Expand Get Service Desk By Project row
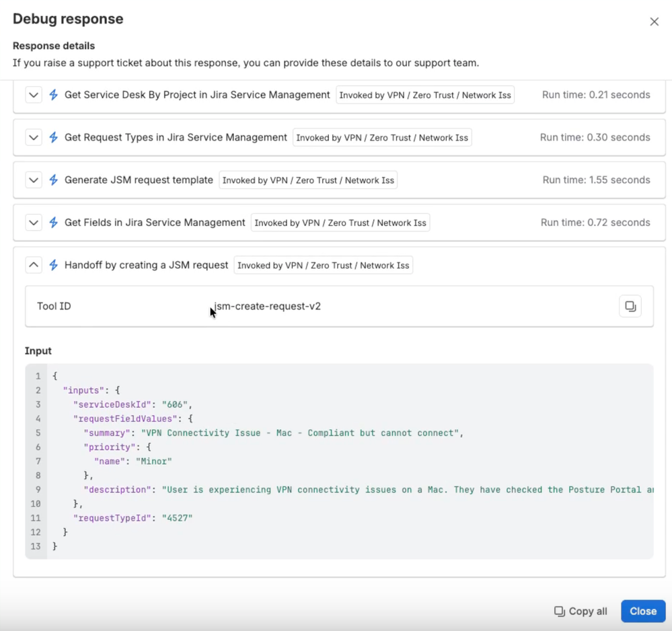672x631 pixels. 34,95
